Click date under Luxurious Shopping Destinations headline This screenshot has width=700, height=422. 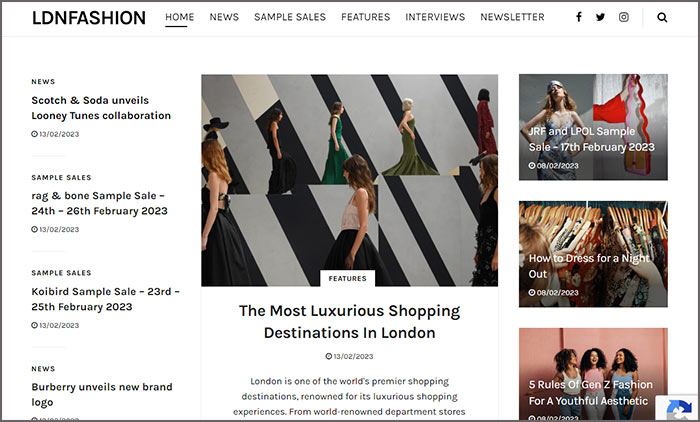349,356
